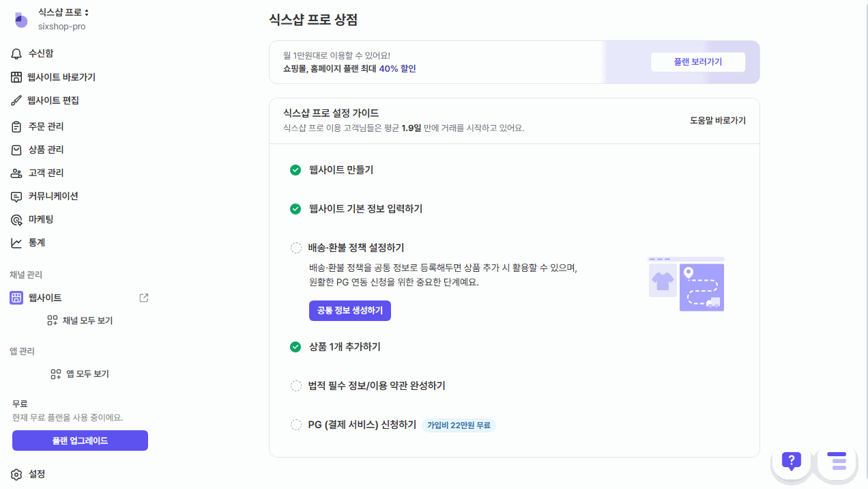Click the 식스샵 프로 상점 page title
The image size is (868, 489).
tap(313, 20)
